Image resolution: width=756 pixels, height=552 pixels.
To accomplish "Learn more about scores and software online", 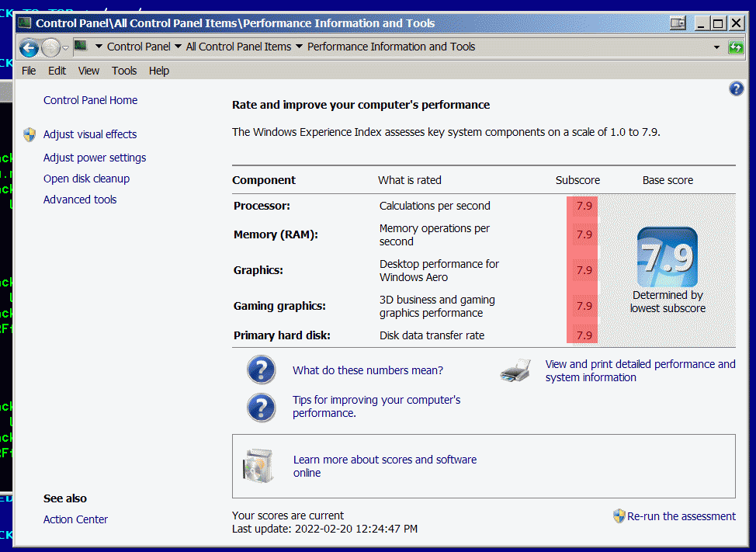I will pos(385,466).
